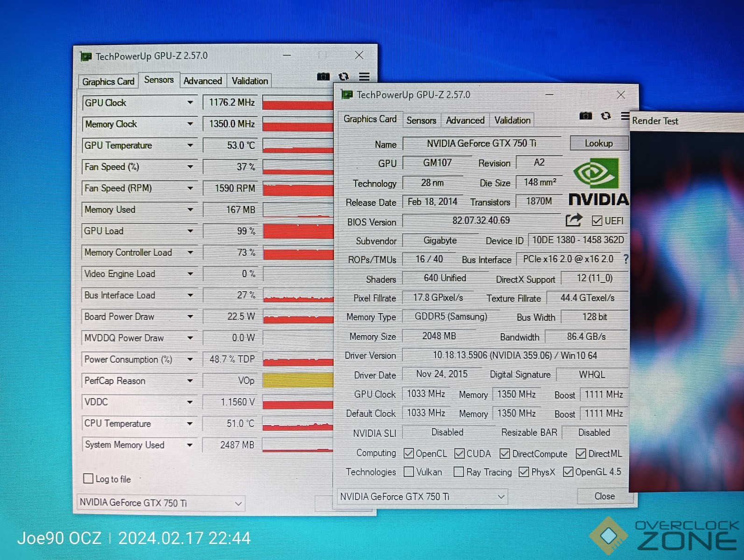Open the Fan Speed (RPM) sensor dropdown
The height and width of the screenshot is (560, 744).
tap(190, 188)
